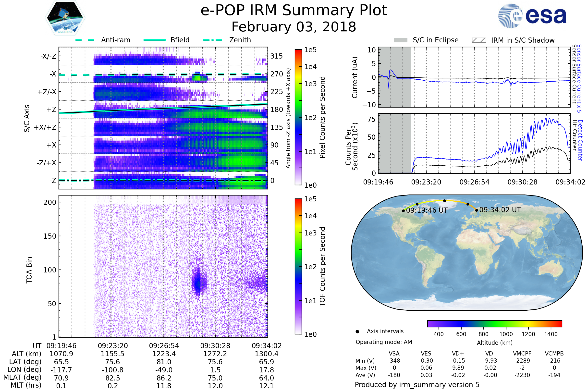Click the blue blob in TOA Bin plot
This screenshot has height=392, width=588.
[x=198, y=283]
